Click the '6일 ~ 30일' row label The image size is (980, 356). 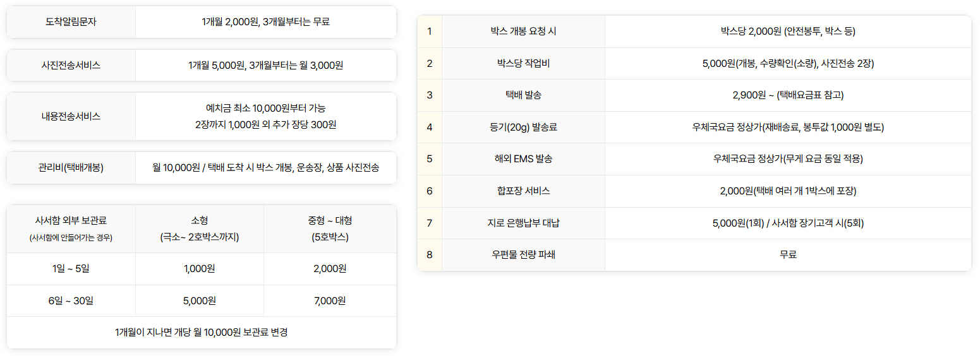pos(71,300)
